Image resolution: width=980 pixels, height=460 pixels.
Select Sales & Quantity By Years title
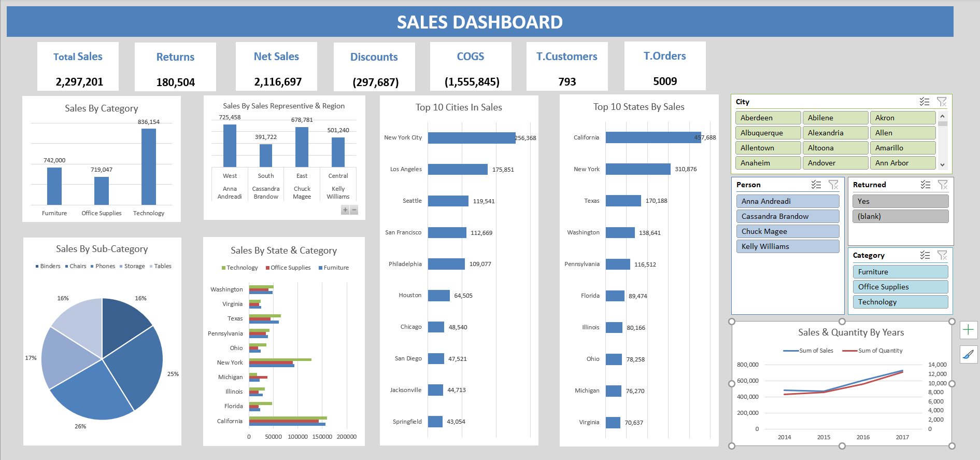pos(851,332)
